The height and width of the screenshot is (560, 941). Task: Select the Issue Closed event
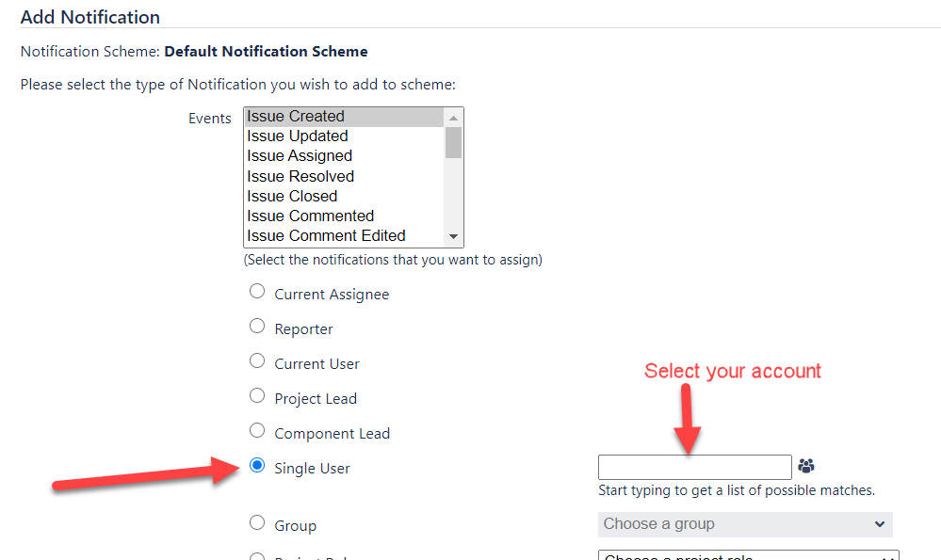(344, 196)
